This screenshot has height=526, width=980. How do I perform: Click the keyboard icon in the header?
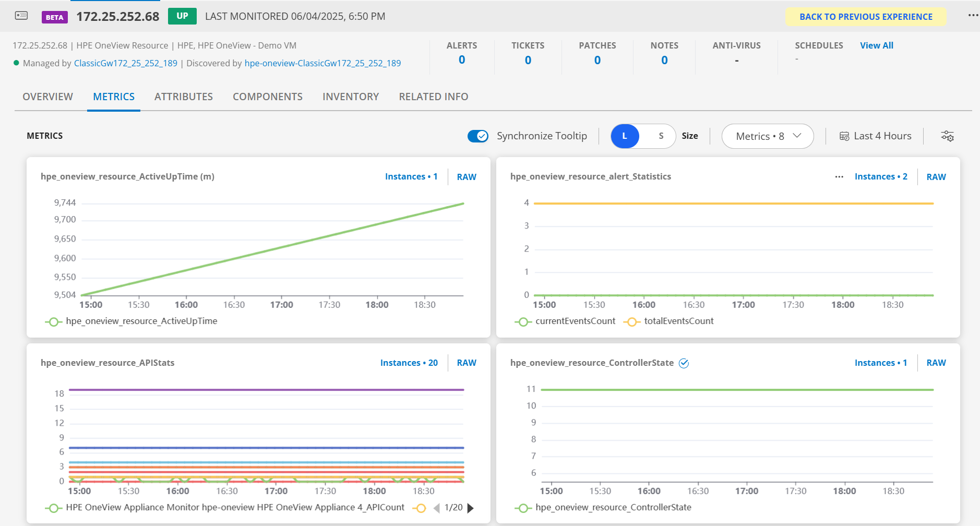pyautogui.click(x=21, y=16)
